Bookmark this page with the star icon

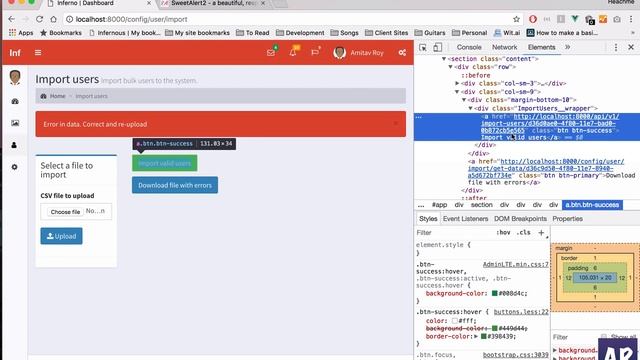[x=516, y=19]
